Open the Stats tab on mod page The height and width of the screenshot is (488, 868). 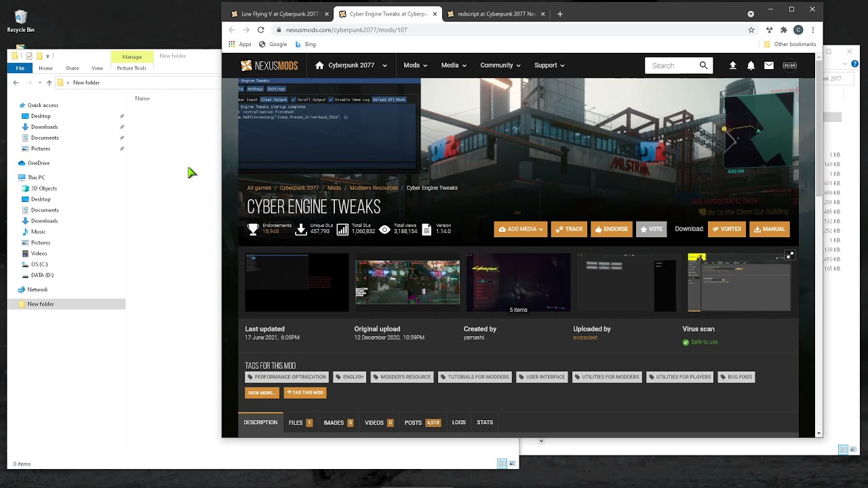(x=485, y=422)
